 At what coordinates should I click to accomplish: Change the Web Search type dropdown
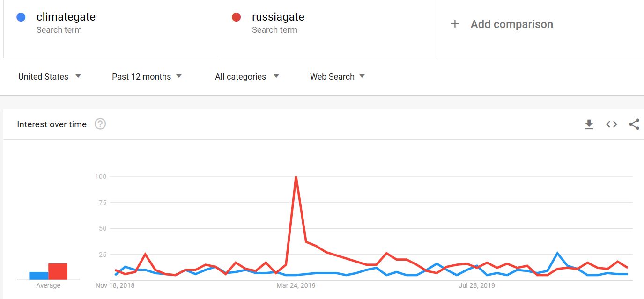click(x=337, y=76)
